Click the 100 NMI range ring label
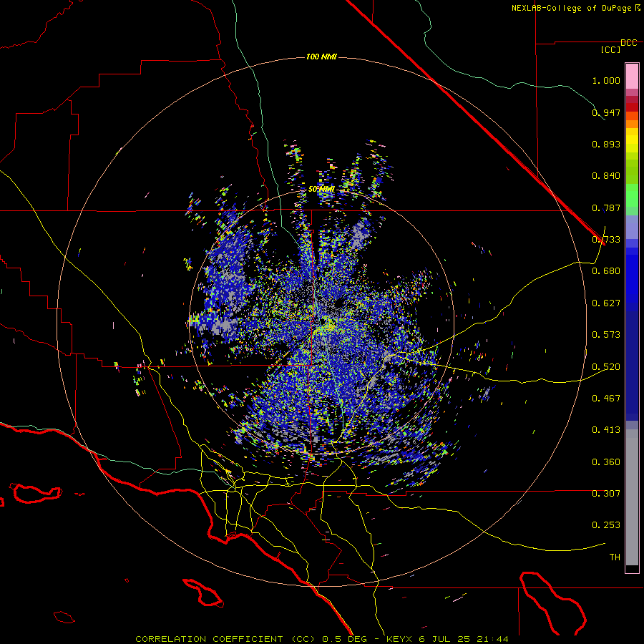Viewport: 644px width, 644px height. click(321, 57)
